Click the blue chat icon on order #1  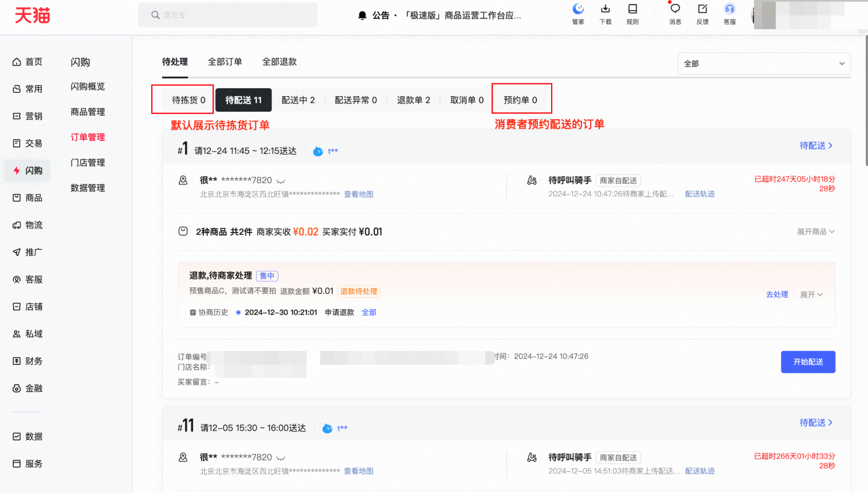point(318,152)
